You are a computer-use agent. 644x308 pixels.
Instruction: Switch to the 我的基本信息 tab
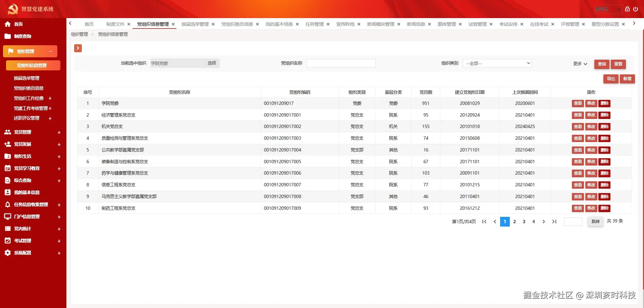click(x=279, y=24)
